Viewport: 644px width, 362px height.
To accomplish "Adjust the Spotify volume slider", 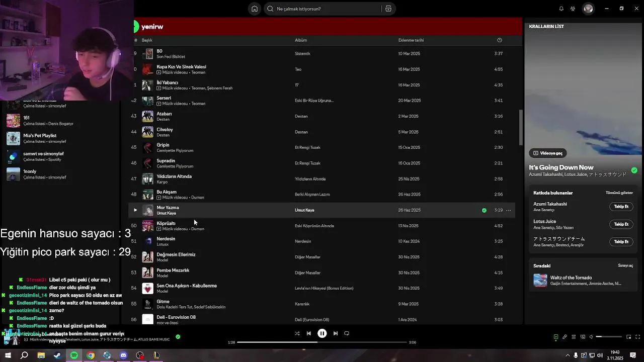I will coord(609,337).
